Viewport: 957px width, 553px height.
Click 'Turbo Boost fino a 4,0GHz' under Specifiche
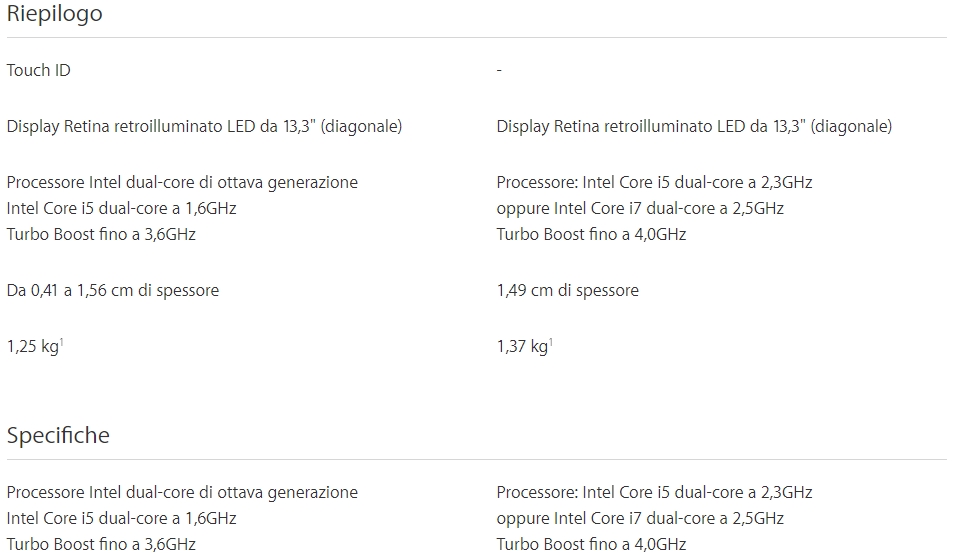tap(591, 544)
